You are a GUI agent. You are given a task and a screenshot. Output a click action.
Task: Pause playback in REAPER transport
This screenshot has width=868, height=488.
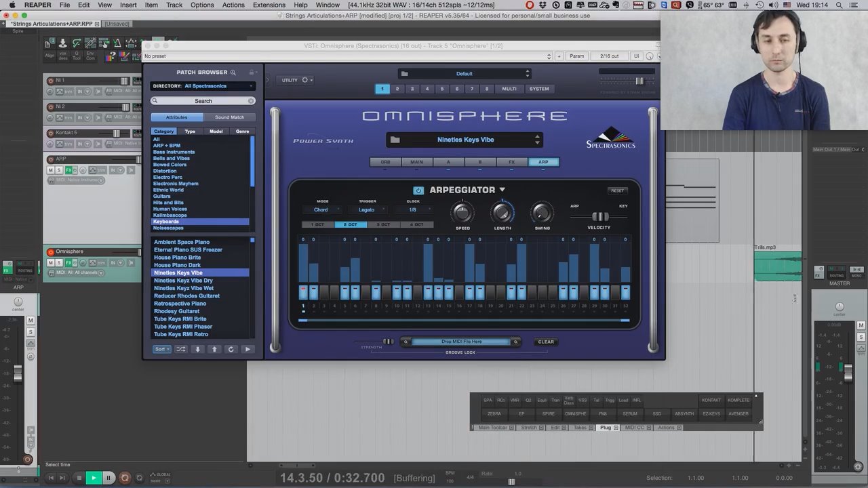pyautogui.click(x=108, y=478)
